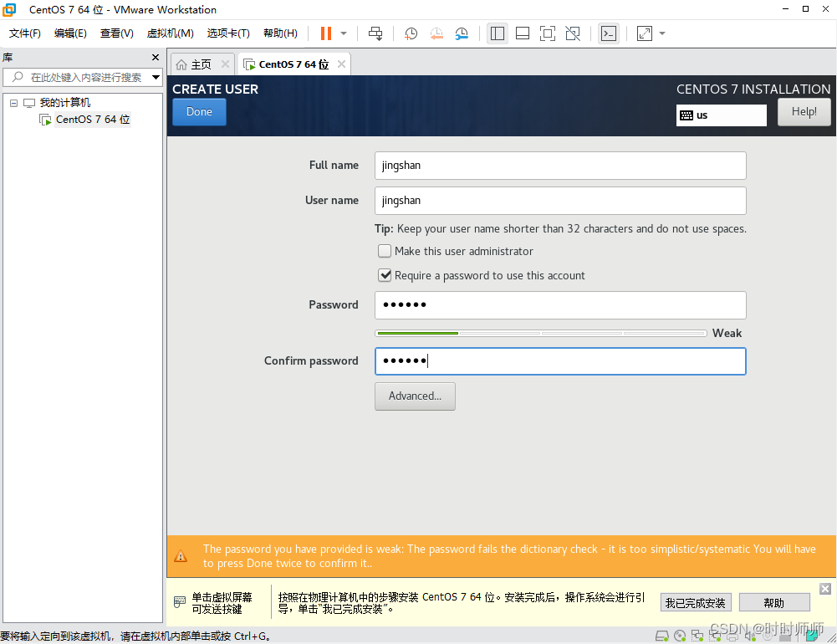
Task: Close the 主页 tab
Action: click(225, 64)
